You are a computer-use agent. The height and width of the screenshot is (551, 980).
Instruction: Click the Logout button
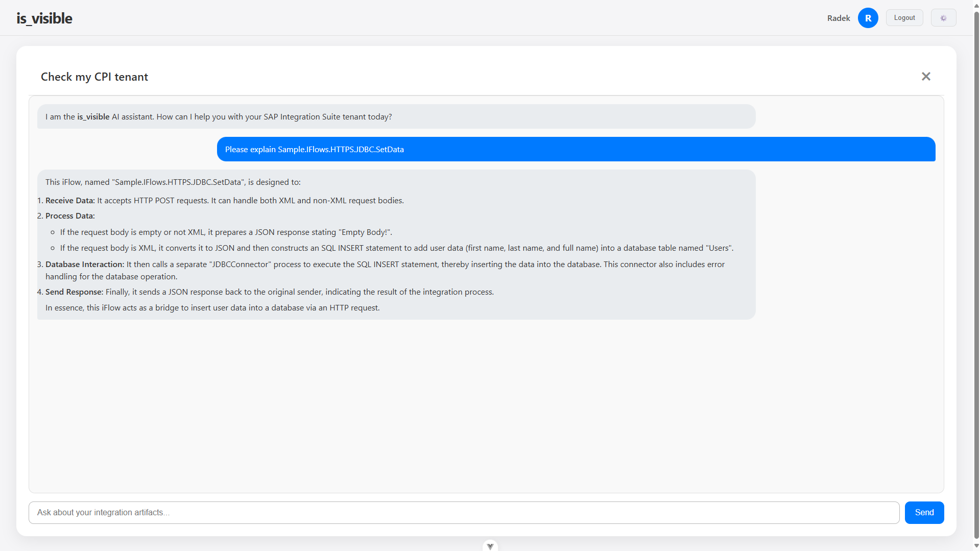[904, 17]
